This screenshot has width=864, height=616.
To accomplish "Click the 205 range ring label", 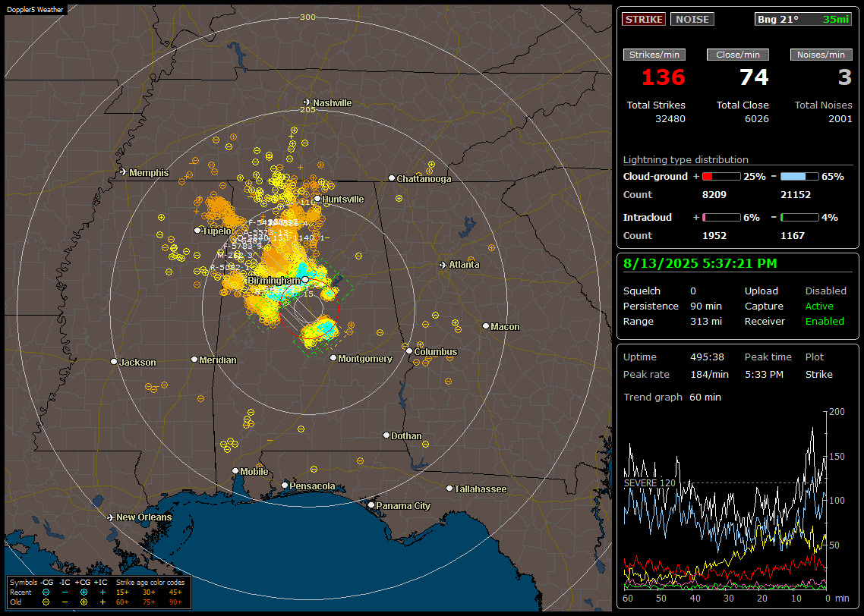I will click(307, 109).
